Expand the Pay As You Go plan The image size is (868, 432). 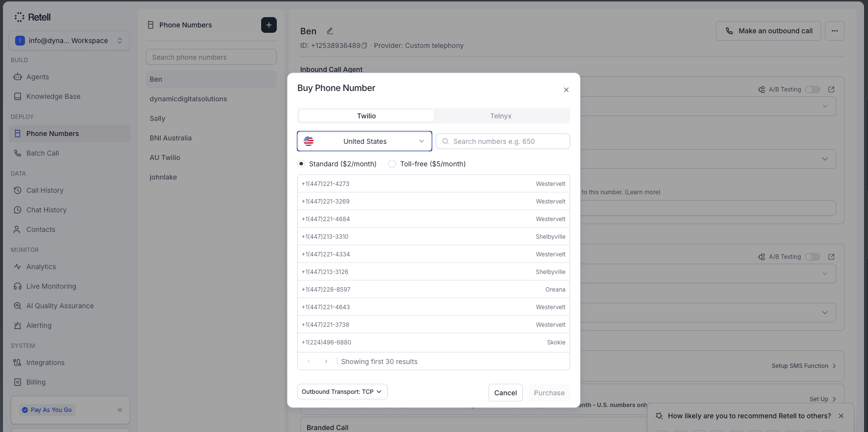(x=120, y=410)
